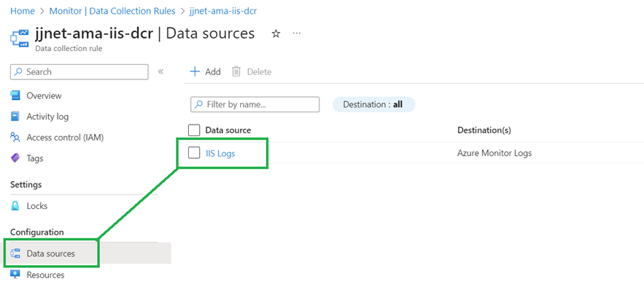The width and height of the screenshot is (644, 292).
Task: Open the IIS Logs data source link
Action: [x=220, y=153]
